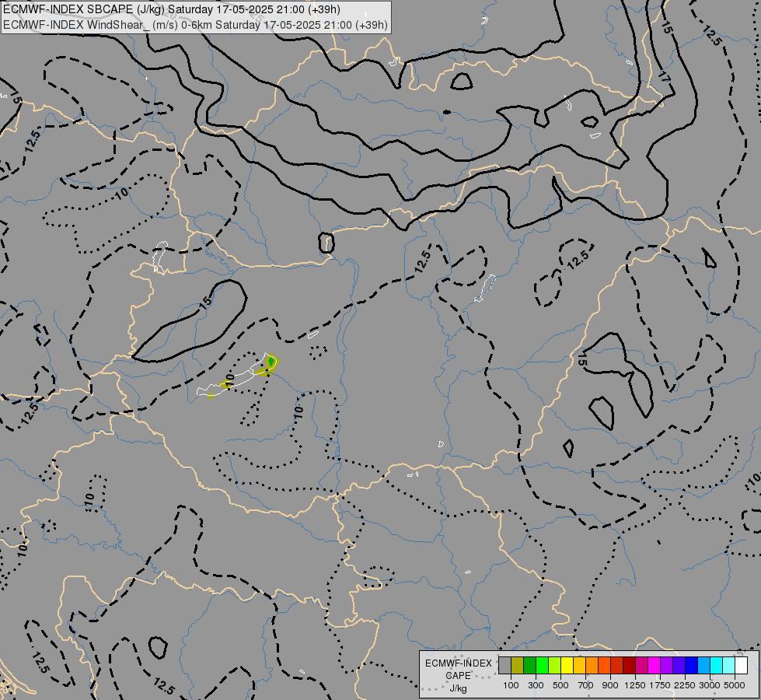Click the purple swatch right of 1750
Screen dimensions: 761x700
pyautogui.click(x=667, y=666)
